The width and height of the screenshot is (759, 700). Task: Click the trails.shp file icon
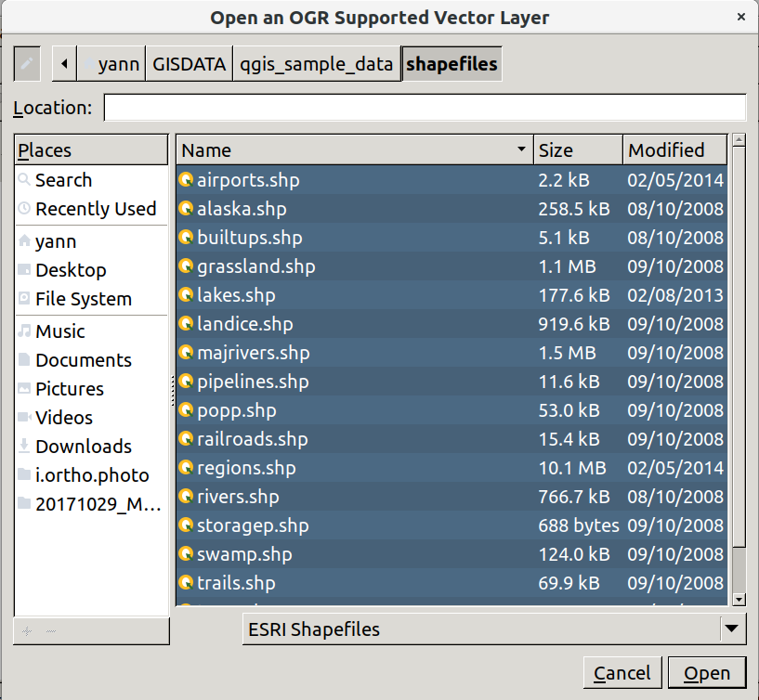pyautogui.click(x=186, y=583)
